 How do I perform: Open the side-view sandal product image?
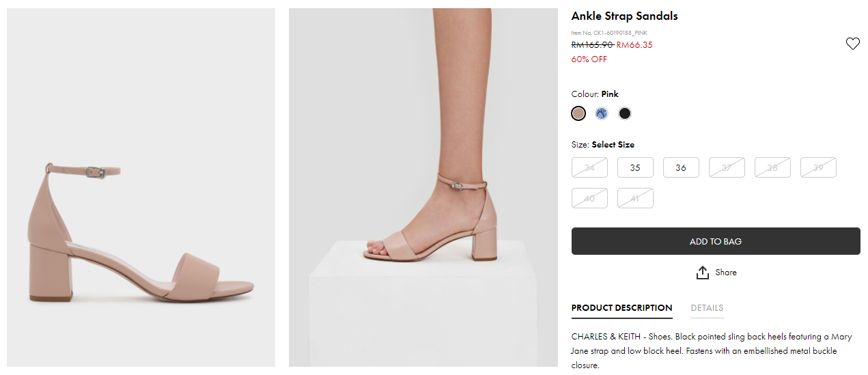141,188
